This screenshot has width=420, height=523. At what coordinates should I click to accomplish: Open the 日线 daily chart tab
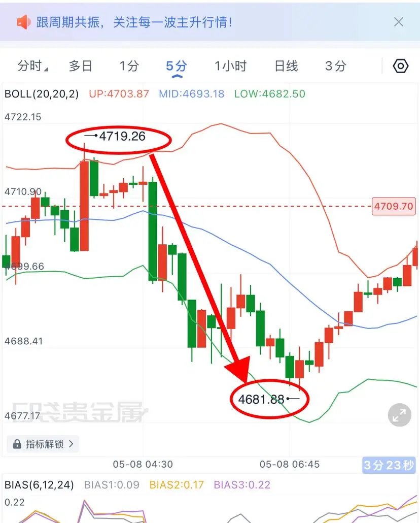coord(286,66)
